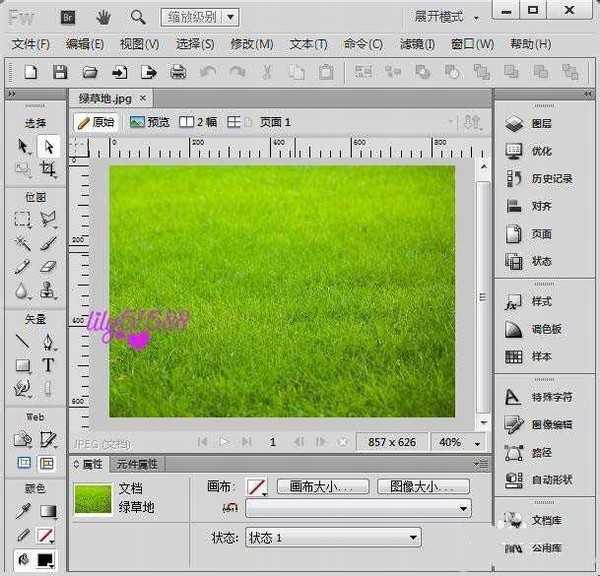Toggle 预览 (Preview) view mode
The image size is (600, 576).
point(149,122)
